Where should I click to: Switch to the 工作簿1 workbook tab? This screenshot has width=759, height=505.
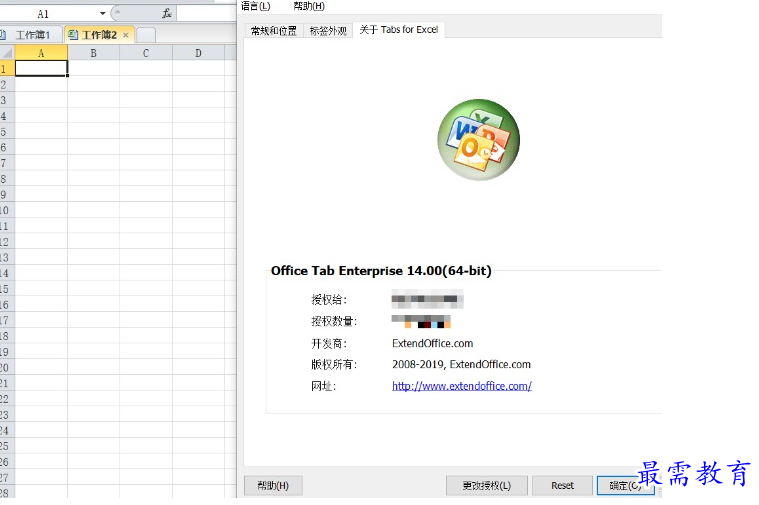coord(32,35)
